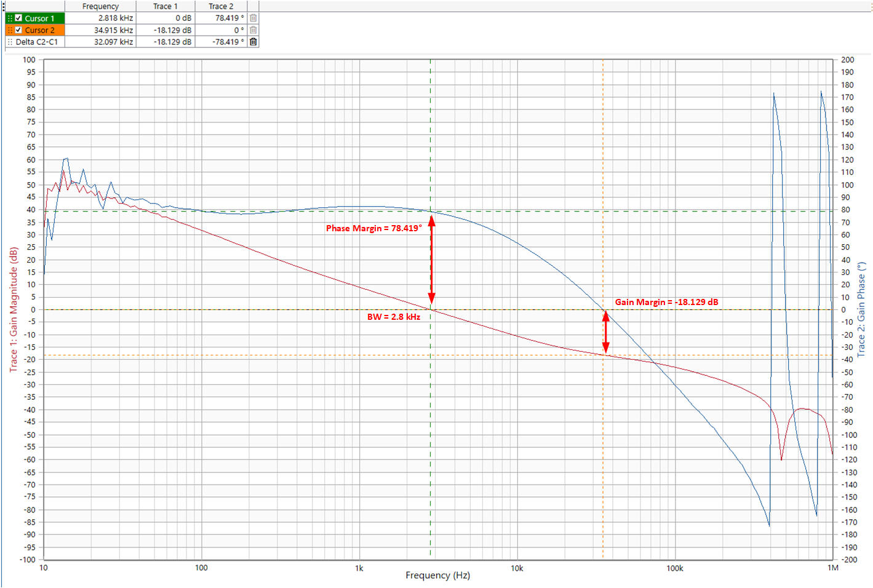This screenshot has width=873, height=588.
Task: Click the trash icon in Cursor 2 row
Action: pos(253,30)
